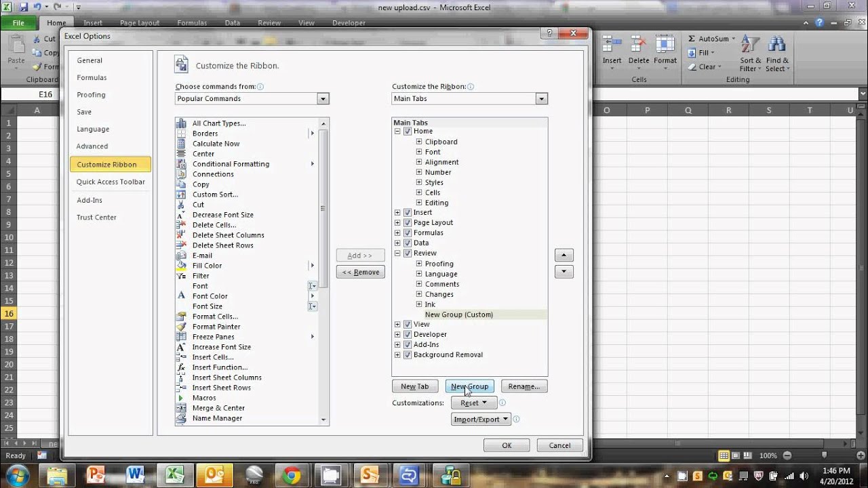
Task: Open Outlook from the taskbar
Action: 214,475
